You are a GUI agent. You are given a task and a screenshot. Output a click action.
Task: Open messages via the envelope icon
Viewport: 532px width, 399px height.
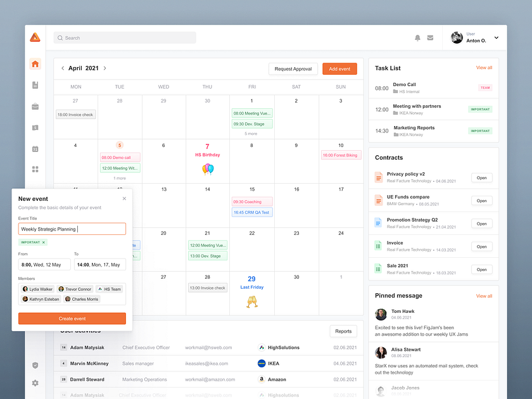pyautogui.click(x=430, y=37)
